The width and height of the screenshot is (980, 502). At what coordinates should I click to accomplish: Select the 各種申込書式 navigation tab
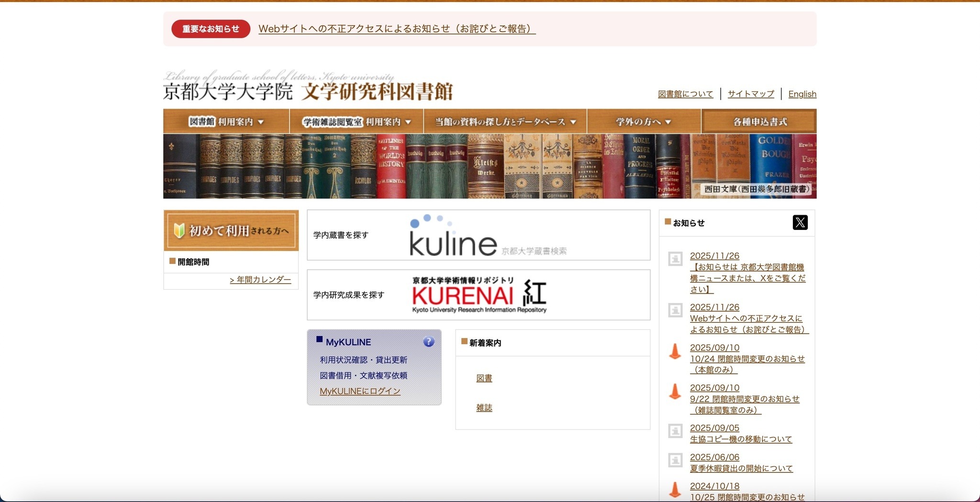point(758,121)
